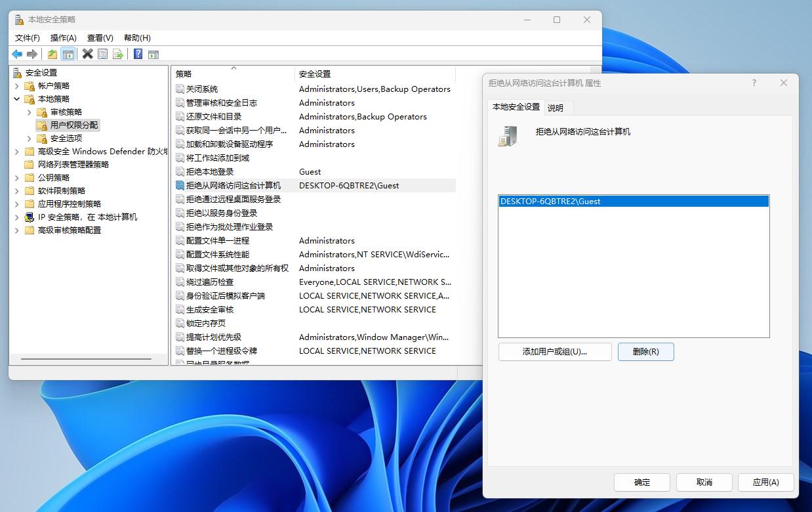The height and width of the screenshot is (512, 812).
Task: Click the horizontal scrollbar in the tree pane
Action: pyautogui.click(x=85, y=359)
